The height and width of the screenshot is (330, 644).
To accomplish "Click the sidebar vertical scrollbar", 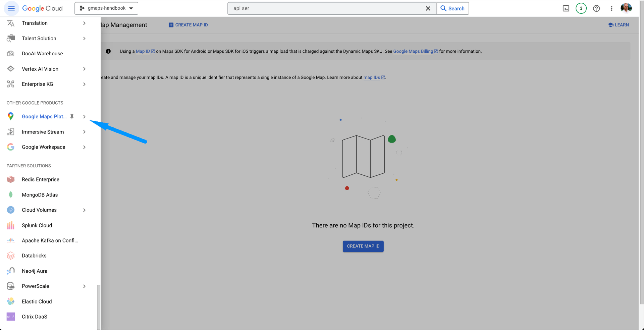I will 99,307.
